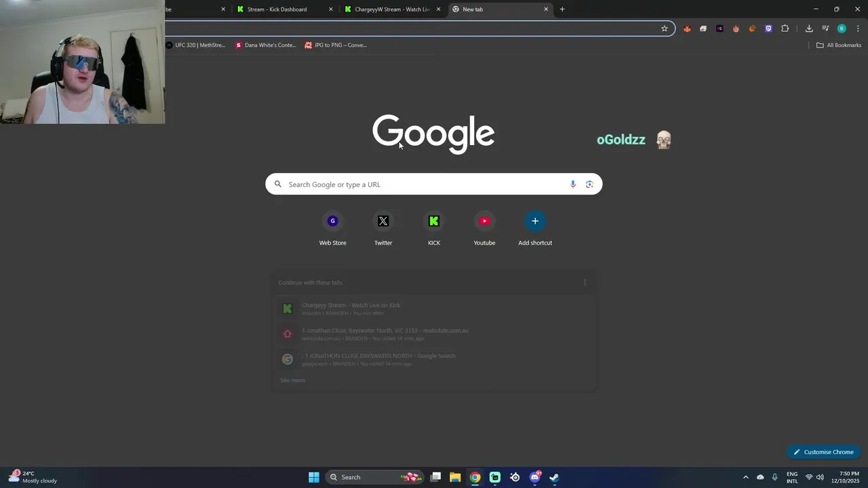Open the orange hand extension icon

click(x=752, y=28)
